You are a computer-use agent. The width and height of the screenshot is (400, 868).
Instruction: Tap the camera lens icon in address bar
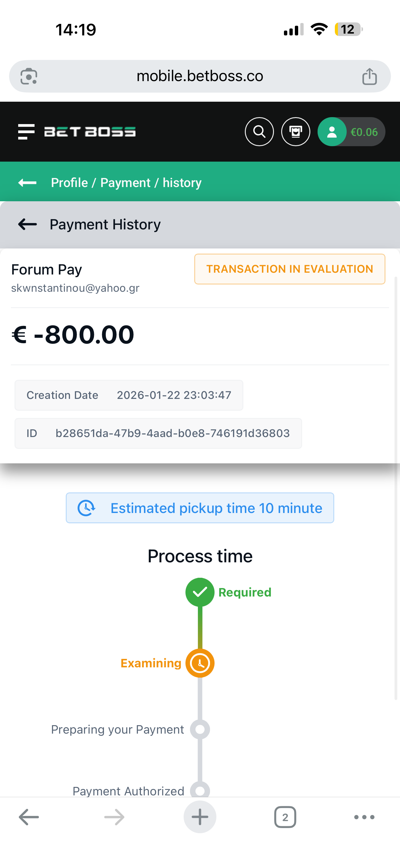(29, 76)
